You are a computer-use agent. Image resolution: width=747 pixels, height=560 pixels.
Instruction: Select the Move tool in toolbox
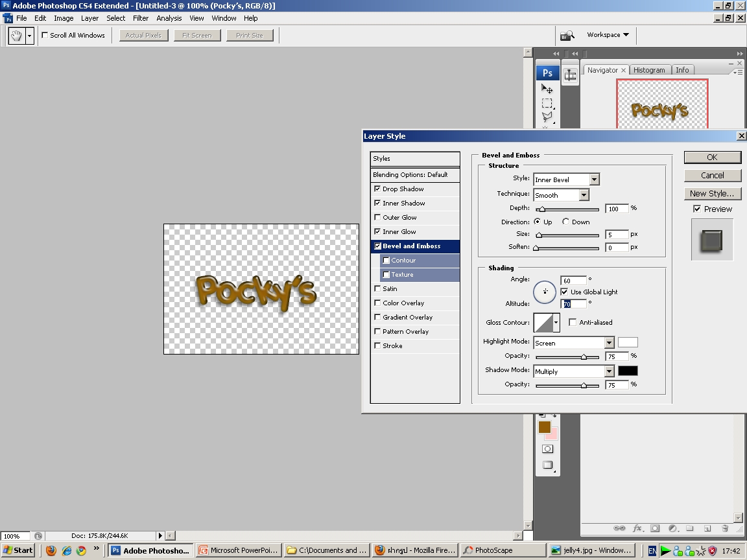tap(547, 89)
